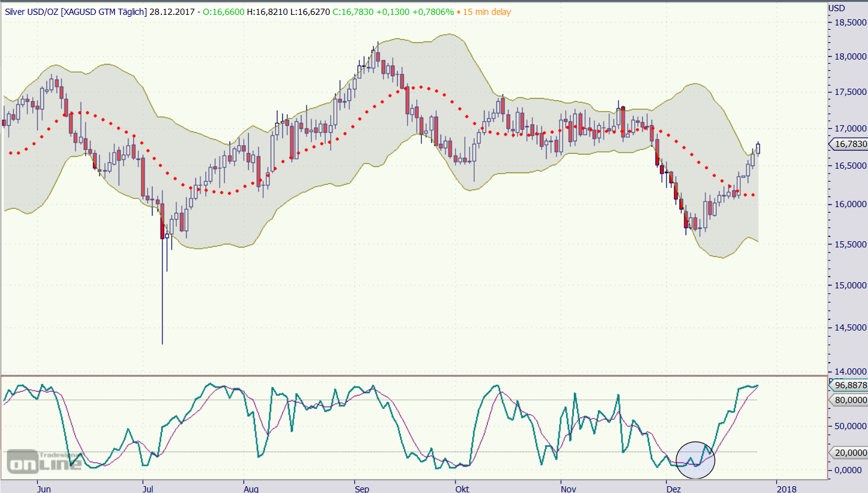Click the circle annotation on the stochastic indicator
The image size is (868, 493).
coord(695,460)
